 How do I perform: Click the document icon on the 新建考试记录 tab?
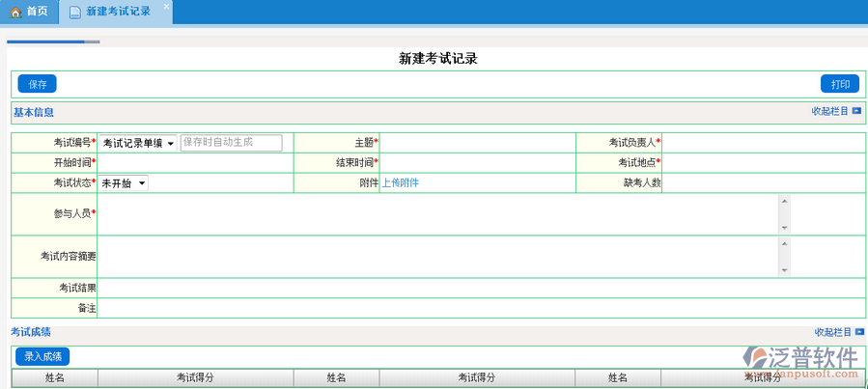pos(75,12)
